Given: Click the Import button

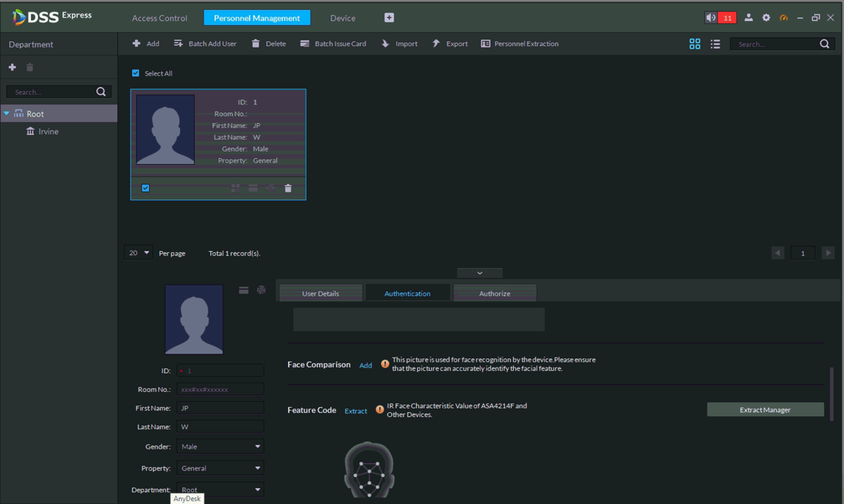Looking at the screenshot, I should tap(399, 43).
